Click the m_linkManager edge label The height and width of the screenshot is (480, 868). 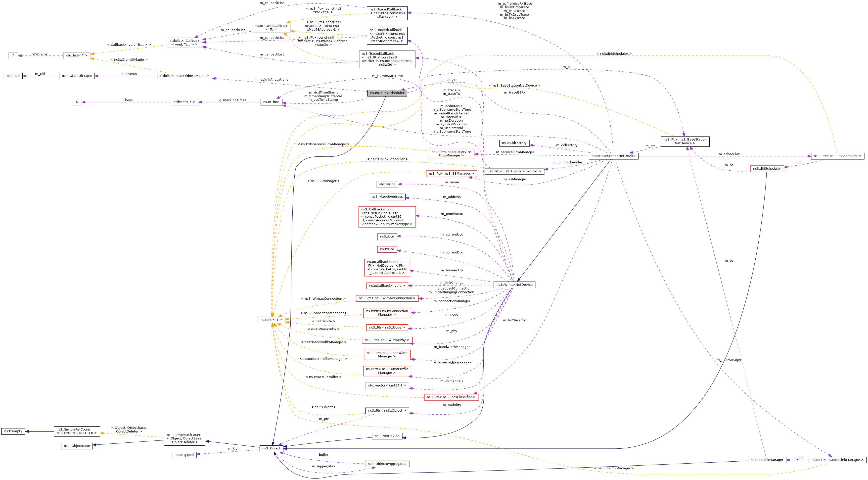[x=729, y=360]
